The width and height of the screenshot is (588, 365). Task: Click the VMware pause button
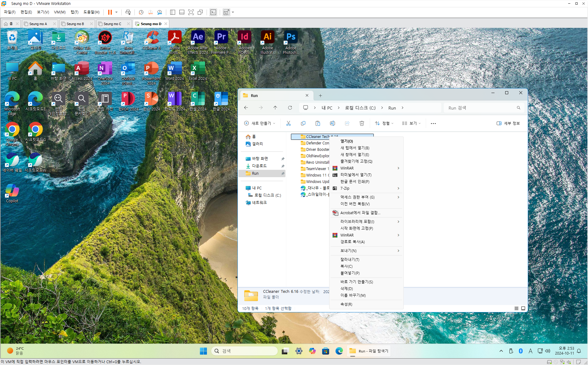click(110, 12)
